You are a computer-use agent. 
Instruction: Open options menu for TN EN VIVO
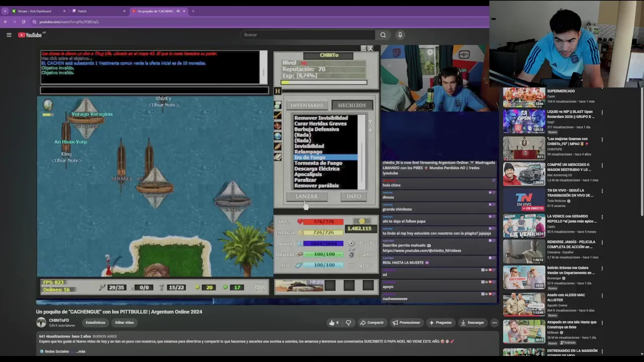pyautogui.click(x=602, y=192)
